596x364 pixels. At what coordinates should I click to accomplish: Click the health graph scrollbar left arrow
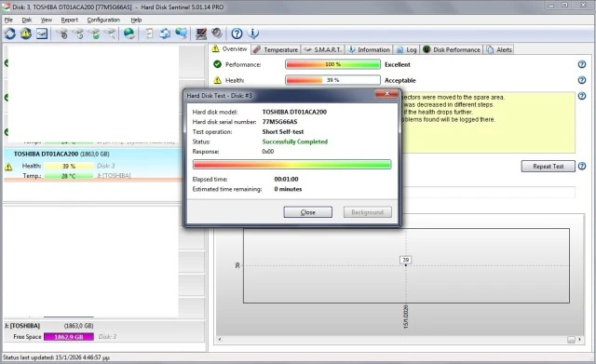click(220, 339)
